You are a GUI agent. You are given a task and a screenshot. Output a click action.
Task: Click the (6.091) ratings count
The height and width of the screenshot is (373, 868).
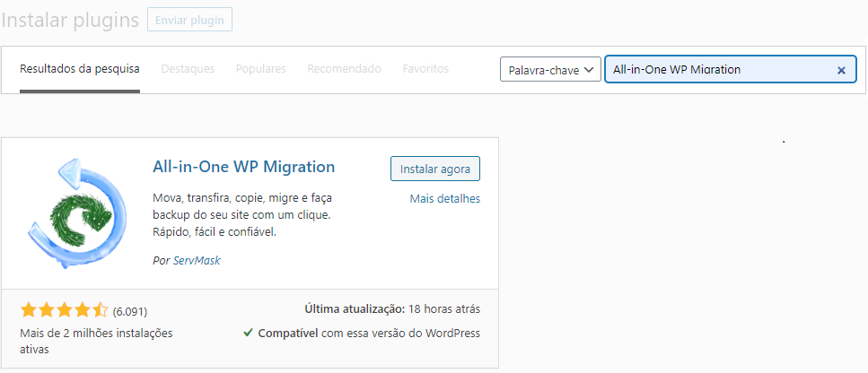point(129,312)
